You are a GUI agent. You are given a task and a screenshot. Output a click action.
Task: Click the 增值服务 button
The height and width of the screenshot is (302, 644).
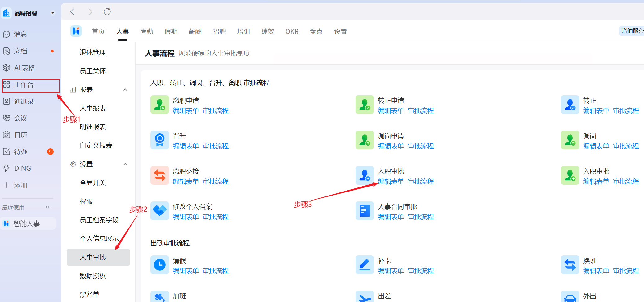pyautogui.click(x=632, y=31)
